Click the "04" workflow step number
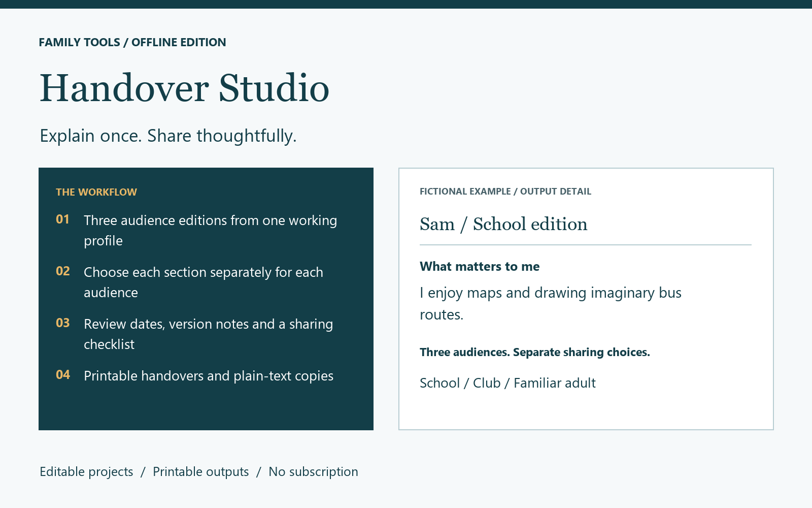This screenshot has width=812, height=508. 63,375
